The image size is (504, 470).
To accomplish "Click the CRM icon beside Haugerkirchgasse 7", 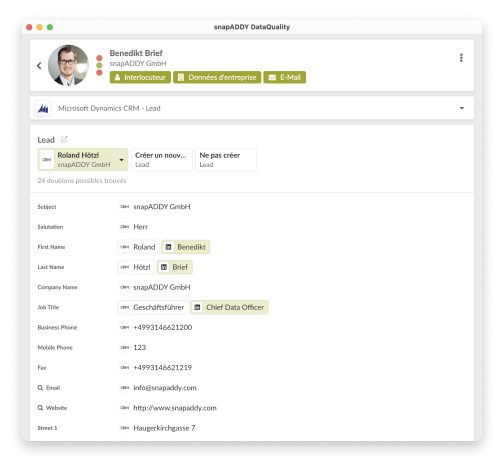I will click(125, 428).
